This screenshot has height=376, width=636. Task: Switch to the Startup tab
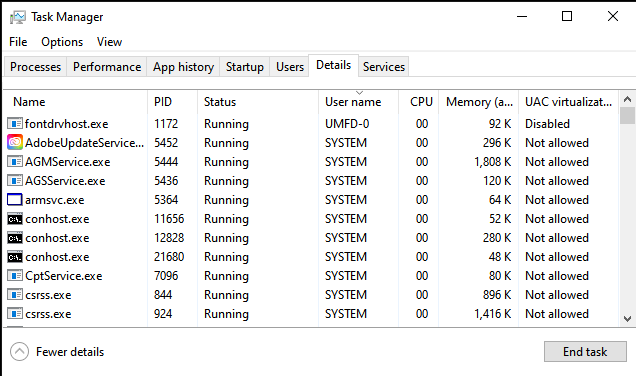tap(245, 67)
